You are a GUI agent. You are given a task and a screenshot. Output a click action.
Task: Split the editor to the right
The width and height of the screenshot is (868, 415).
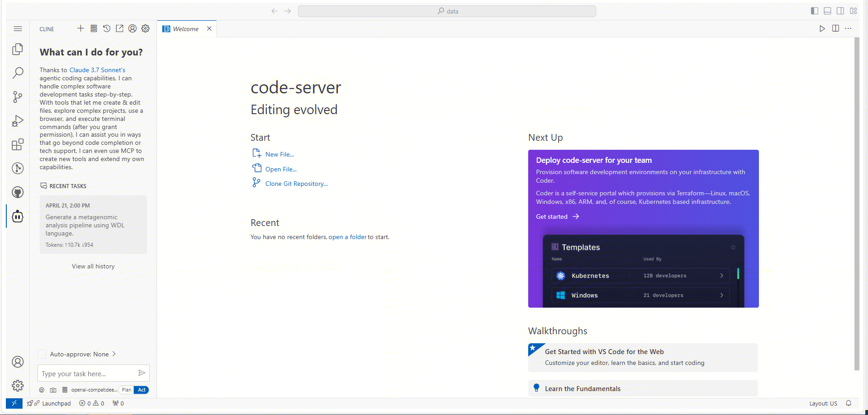coord(836,28)
